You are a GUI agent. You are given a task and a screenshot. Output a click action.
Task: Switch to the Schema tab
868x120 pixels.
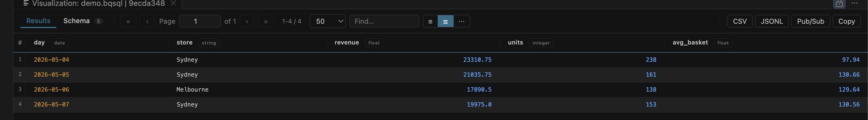click(x=76, y=21)
